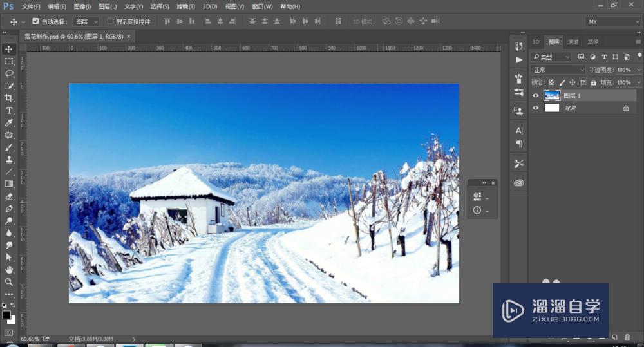This screenshot has height=347, width=644.
Task: Select the Brush tool
Action: coord(8,147)
